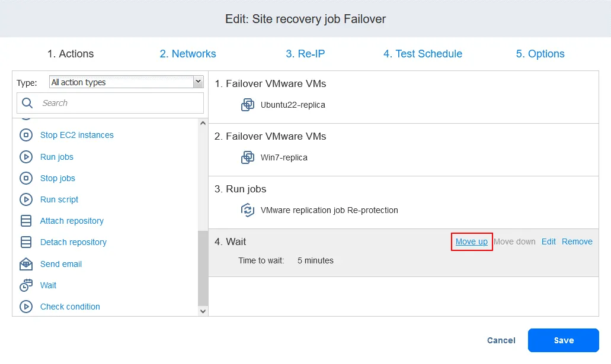The image size is (611, 364).
Task: Click the Run script icon
Action: 26,199
